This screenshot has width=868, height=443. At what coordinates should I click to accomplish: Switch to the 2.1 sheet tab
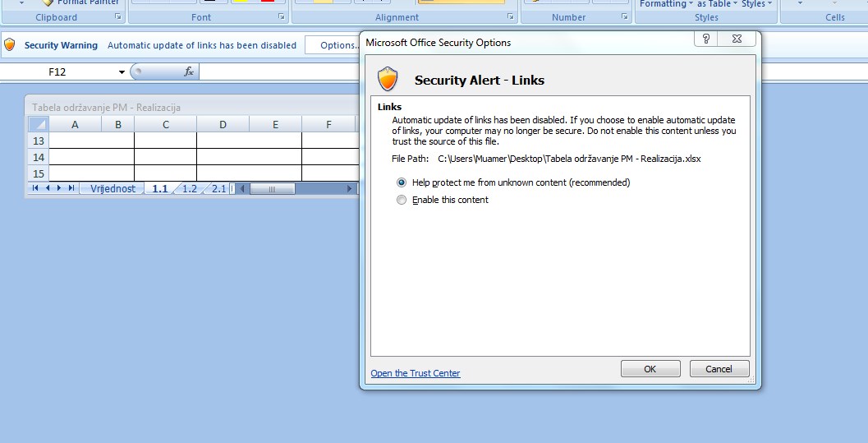(x=219, y=189)
